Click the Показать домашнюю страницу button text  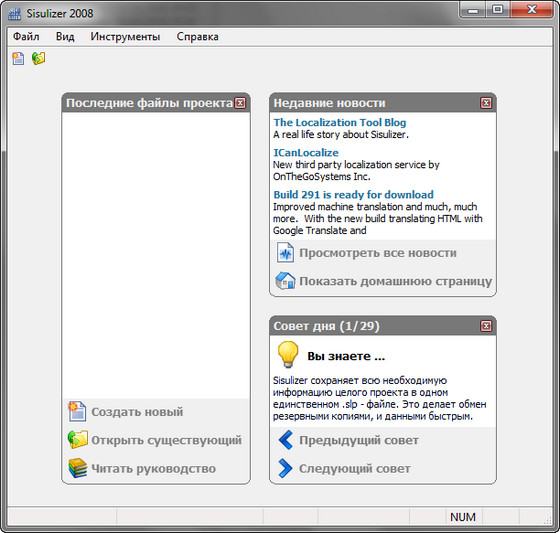tap(395, 281)
